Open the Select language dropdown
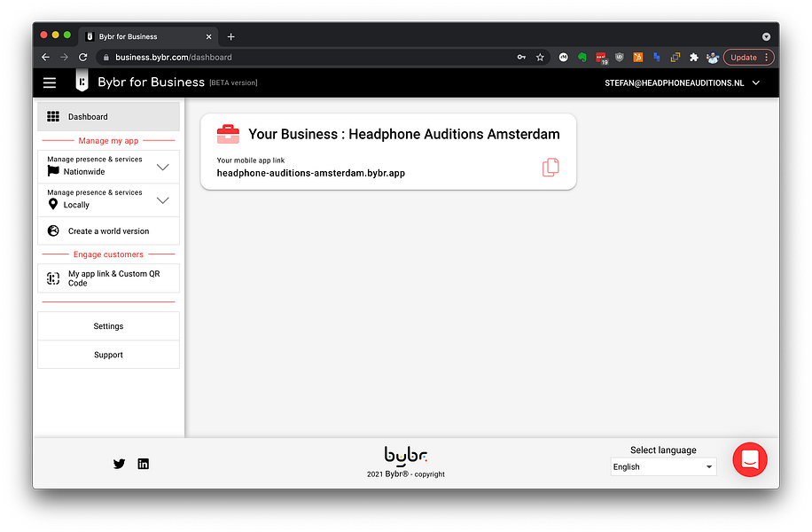This screenshot has width=812, height=532. click(x=662, y=466)
